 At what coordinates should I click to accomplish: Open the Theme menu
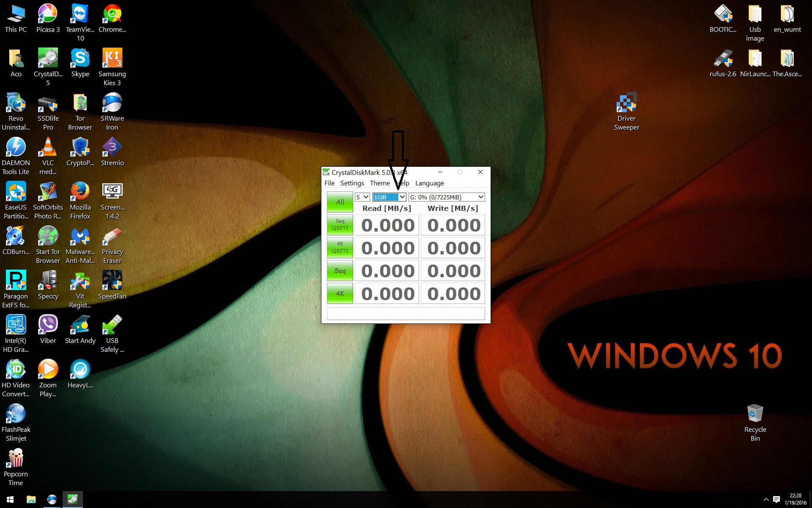tap(379, 183)
